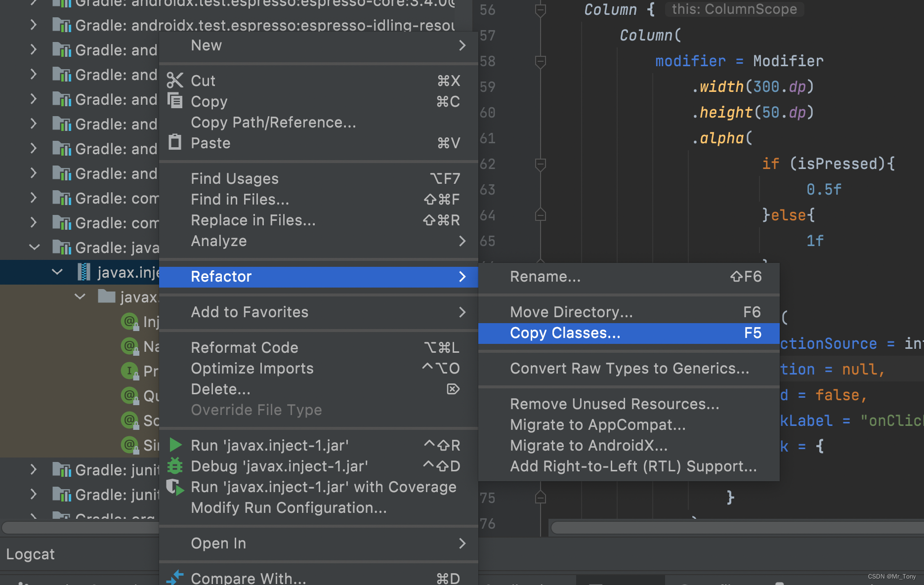
Task: Open the Analyze submenu
Action: coord(319,241)
